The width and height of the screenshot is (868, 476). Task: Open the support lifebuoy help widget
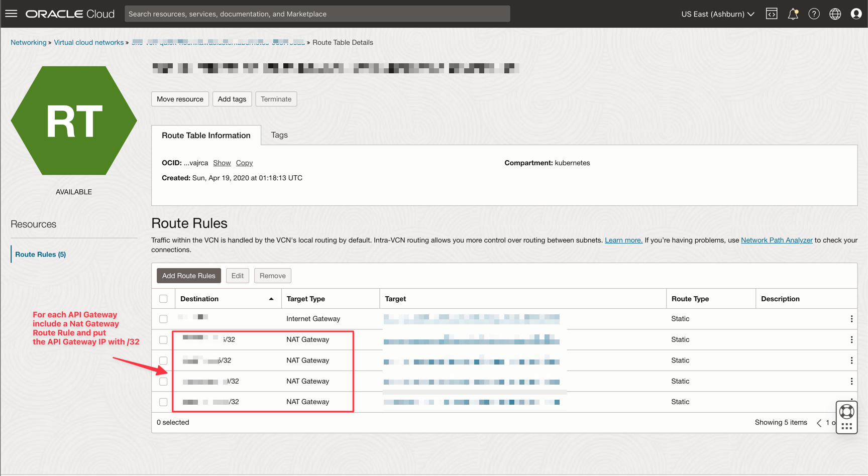tap(846, 412)
